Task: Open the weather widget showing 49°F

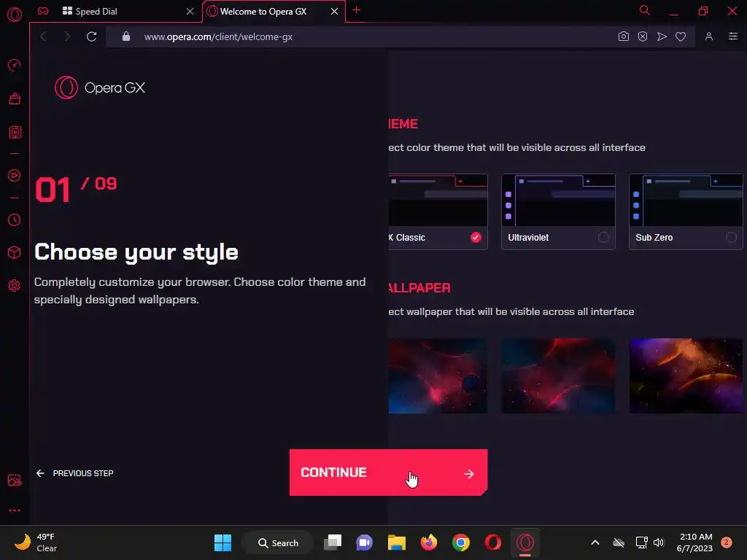Action: tap(36, 542)
